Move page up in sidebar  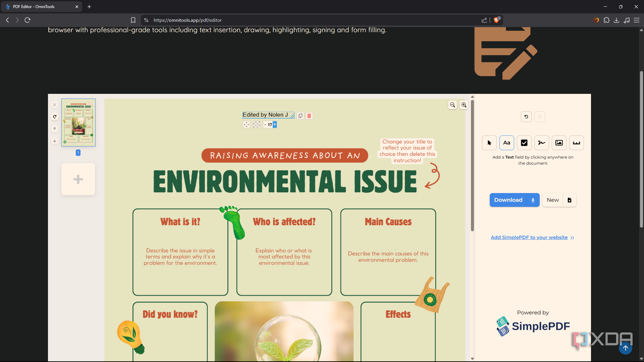click(x=55, y=129)
